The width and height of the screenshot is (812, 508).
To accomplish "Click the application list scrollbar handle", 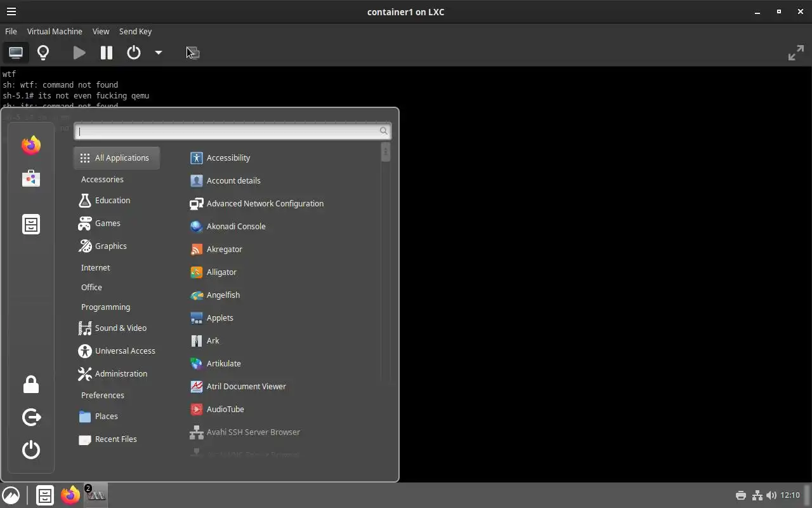I will click(x=386, y=152).
